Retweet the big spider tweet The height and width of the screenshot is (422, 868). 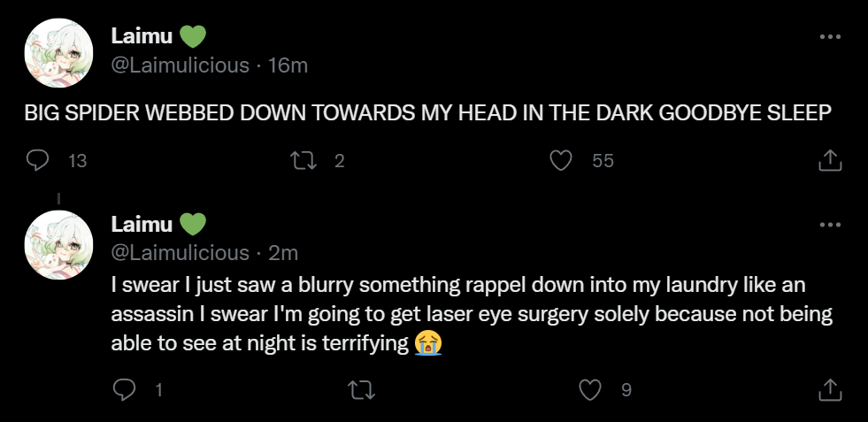click(x=303, y=160)
